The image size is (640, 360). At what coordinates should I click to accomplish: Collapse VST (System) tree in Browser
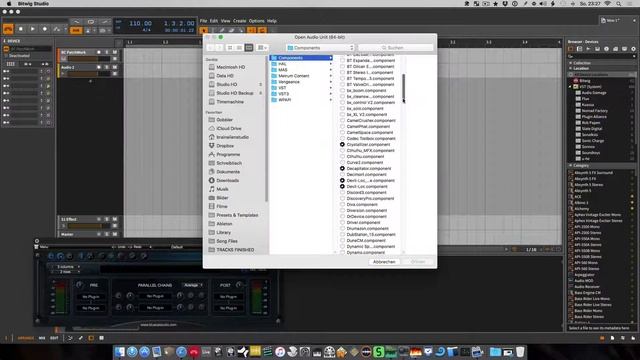point(571,87)
